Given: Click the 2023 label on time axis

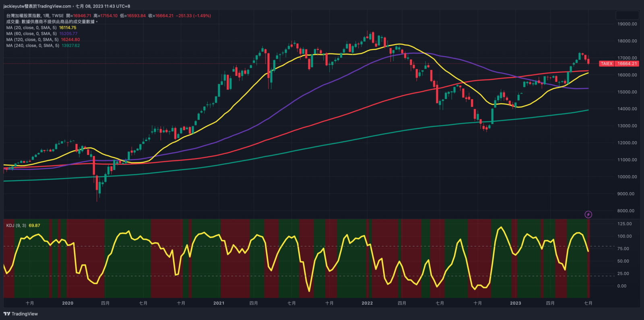Looking at the screenshot, I should [515, 303].
